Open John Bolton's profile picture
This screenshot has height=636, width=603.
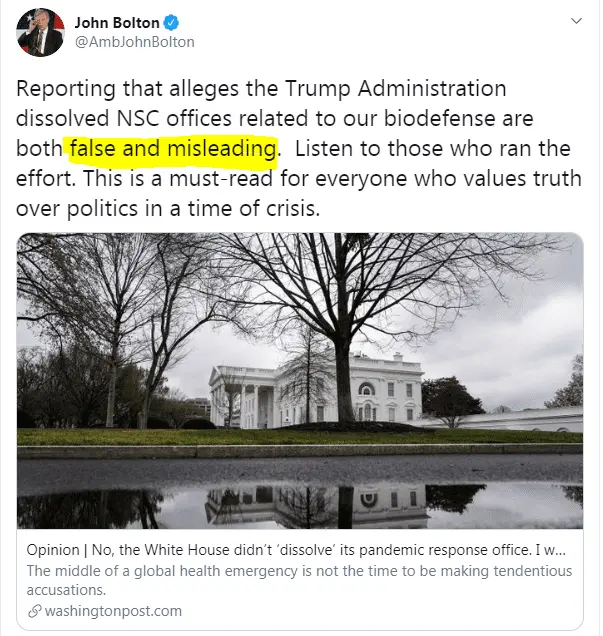coord(41,32)
